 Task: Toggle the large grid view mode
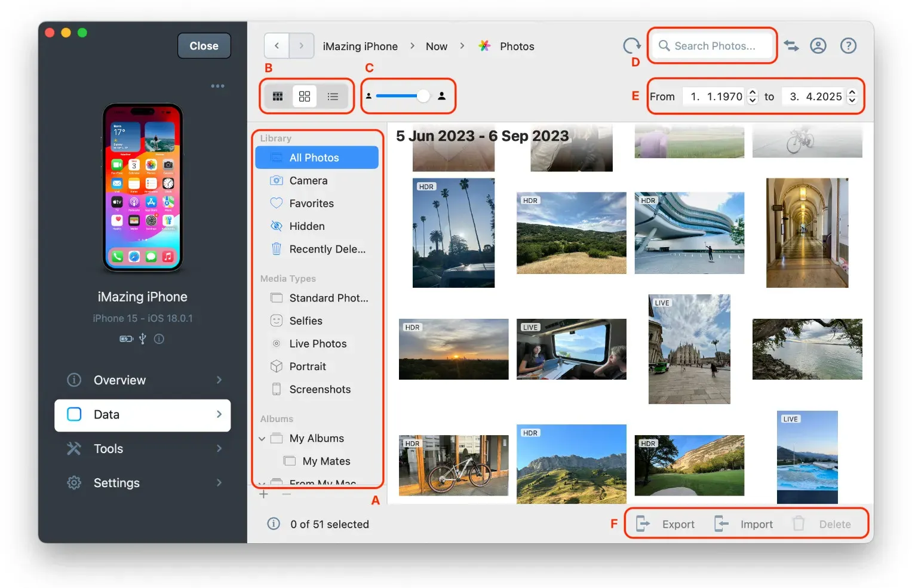point(305,96)
